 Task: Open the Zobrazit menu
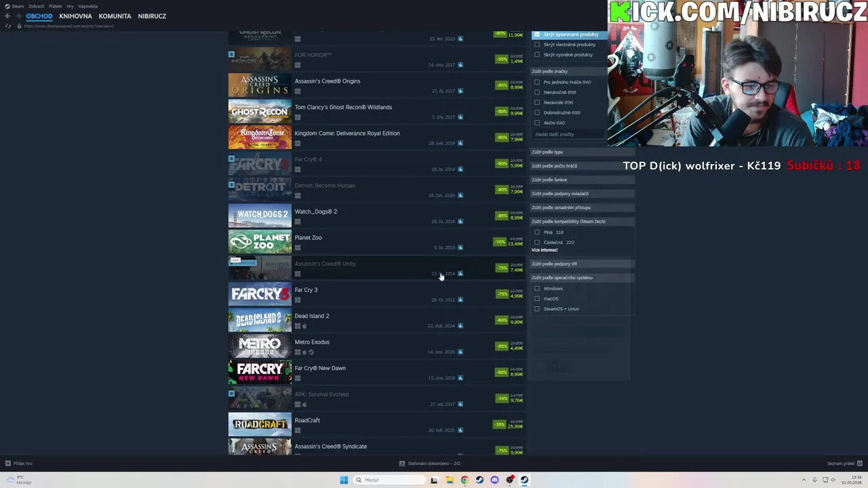click(36, 6)
